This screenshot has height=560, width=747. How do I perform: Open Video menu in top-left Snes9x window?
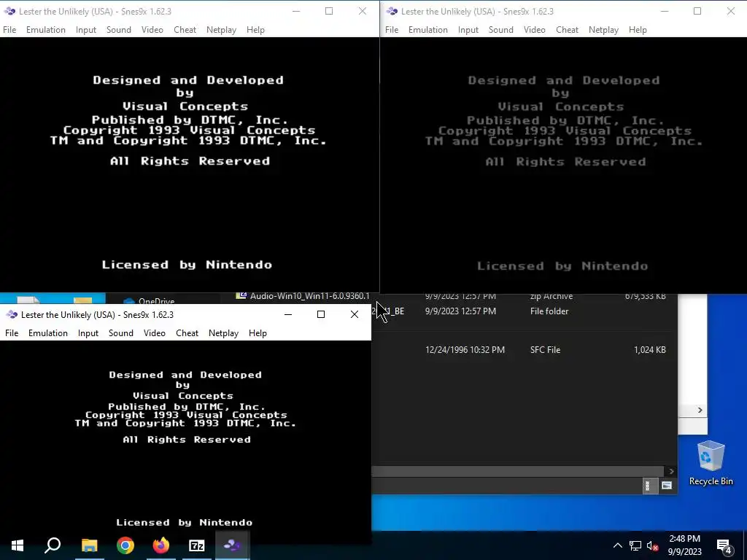click(x=152, y=29)
